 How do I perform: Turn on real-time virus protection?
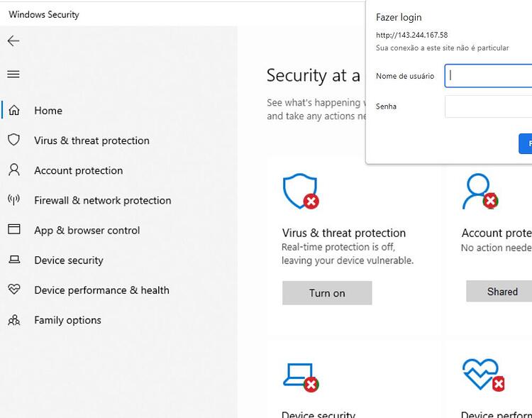(x=327, y=293)
